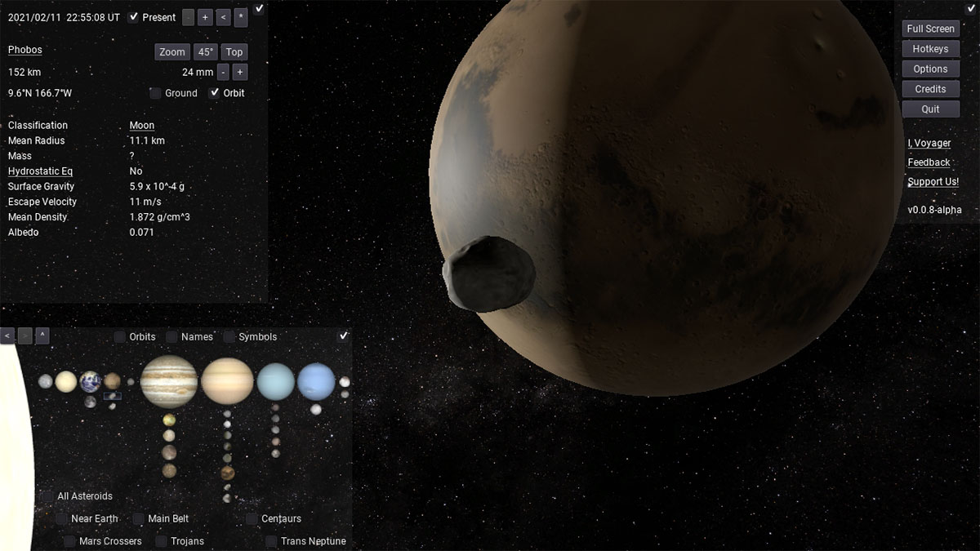Select Mercury in the planet selection panel

point(46,381)
